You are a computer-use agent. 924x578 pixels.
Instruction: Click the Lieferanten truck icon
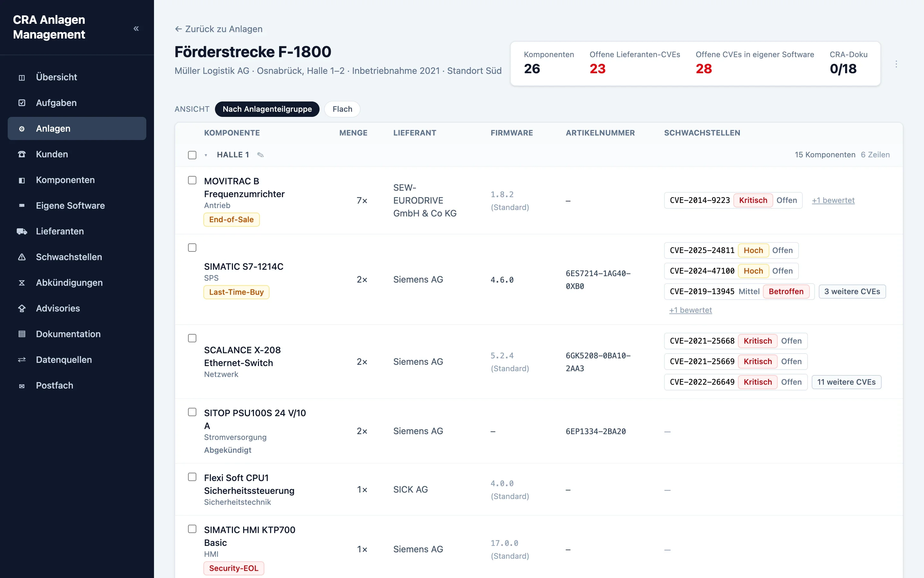pos(22,231)
